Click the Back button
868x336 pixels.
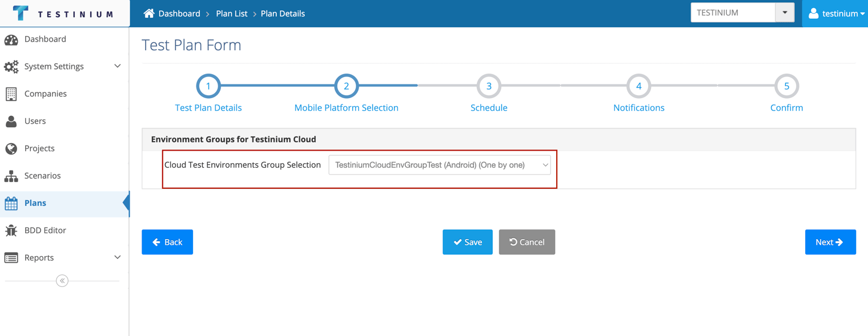point(167,242)
